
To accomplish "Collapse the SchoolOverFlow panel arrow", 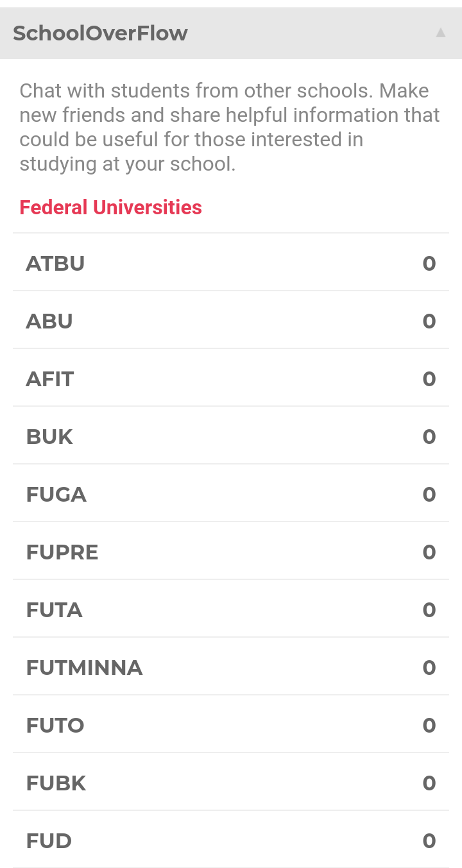I will pyautogui.click(x=440, y=33).
